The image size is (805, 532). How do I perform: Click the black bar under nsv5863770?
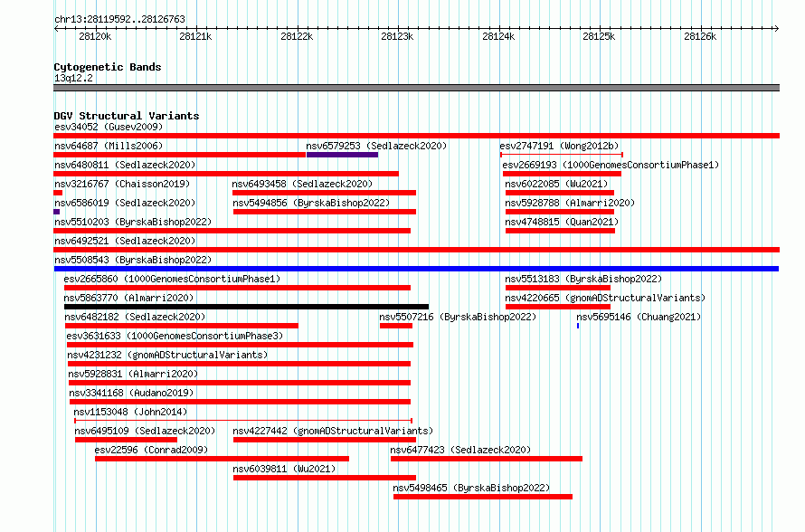click(246, 307)
